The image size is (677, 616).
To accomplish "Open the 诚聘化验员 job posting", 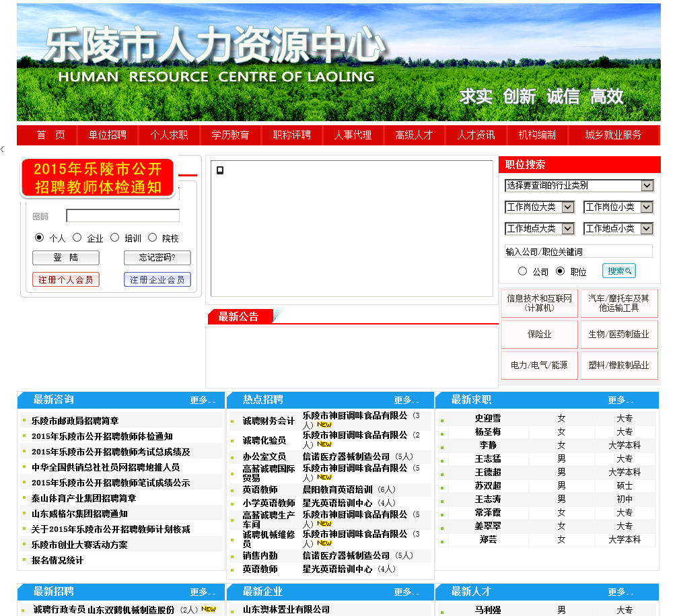I will (x=264, y=440).
